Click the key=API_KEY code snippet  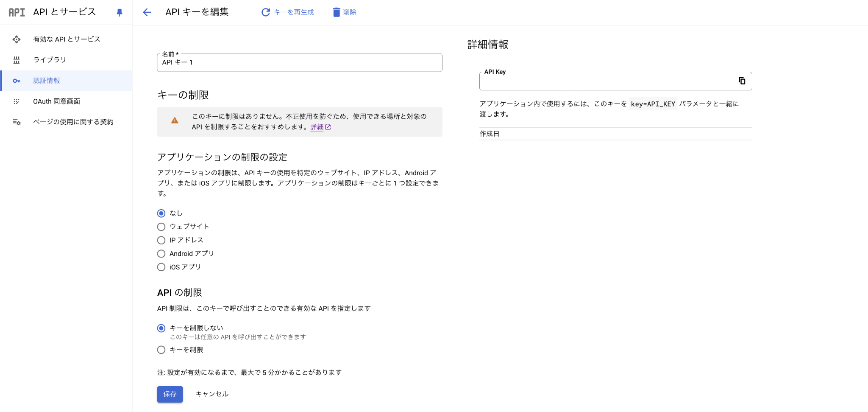pos(653,104)
